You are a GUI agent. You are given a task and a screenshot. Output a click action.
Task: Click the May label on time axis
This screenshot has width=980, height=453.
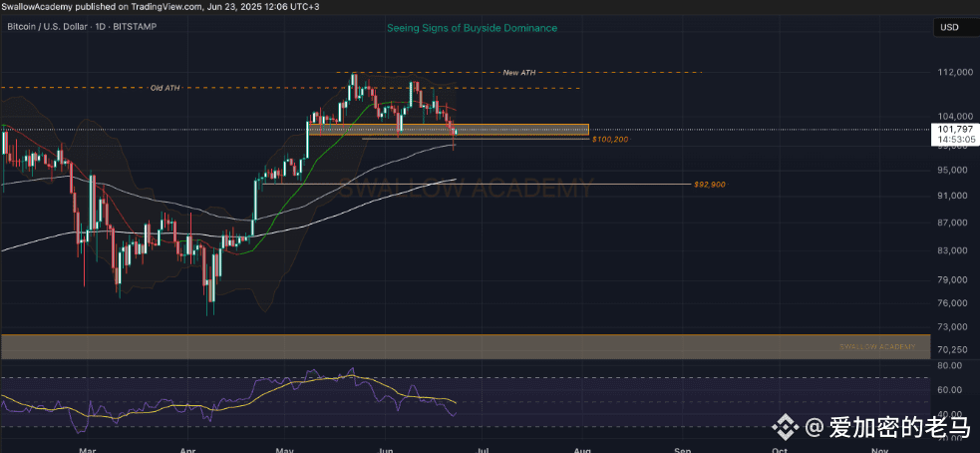click(284, 449)
